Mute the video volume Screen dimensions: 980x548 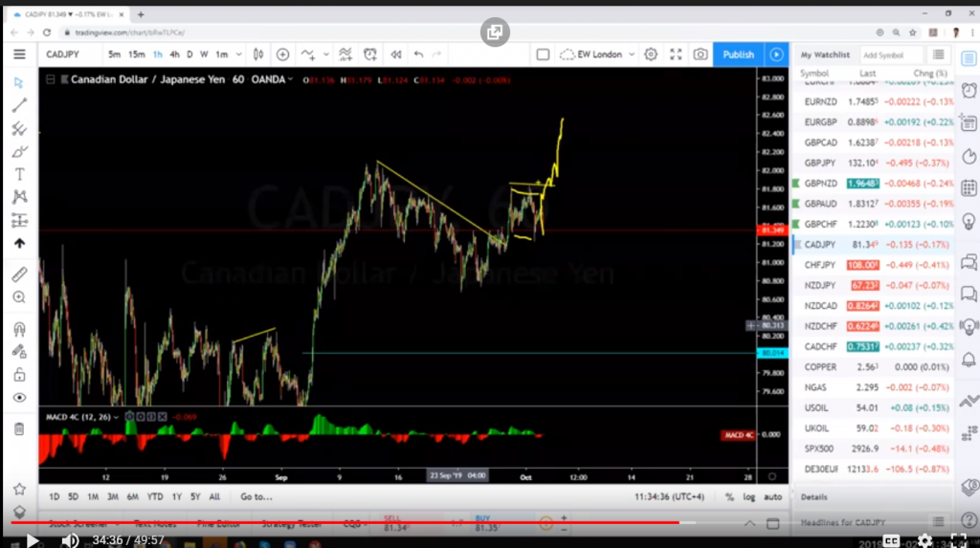pyautogui.click(x=69, y=540)
